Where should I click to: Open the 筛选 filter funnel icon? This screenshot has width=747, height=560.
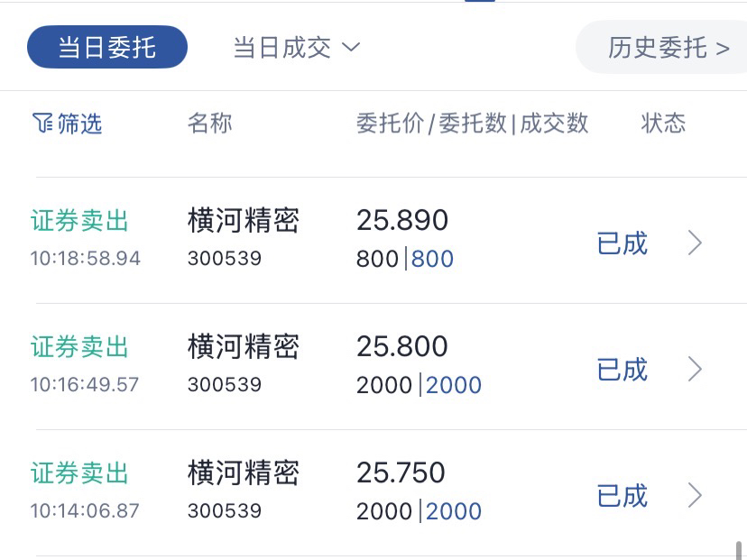point(42,123)
